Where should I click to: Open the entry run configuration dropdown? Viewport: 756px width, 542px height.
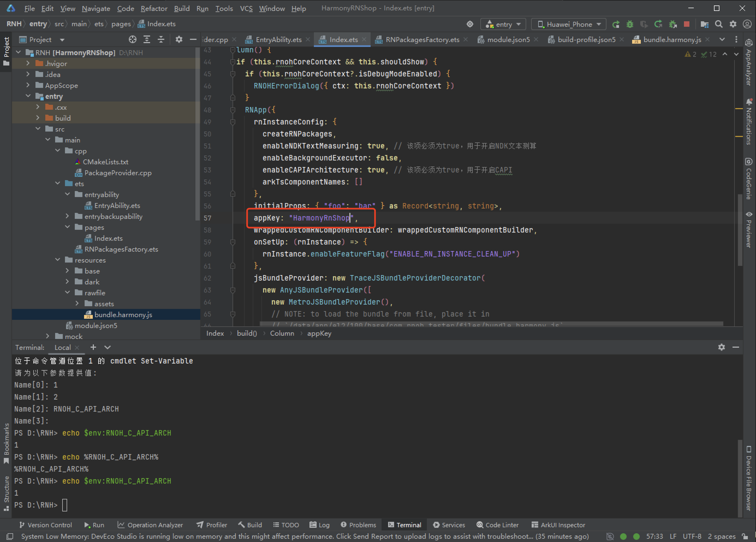(x=503, y=24)
